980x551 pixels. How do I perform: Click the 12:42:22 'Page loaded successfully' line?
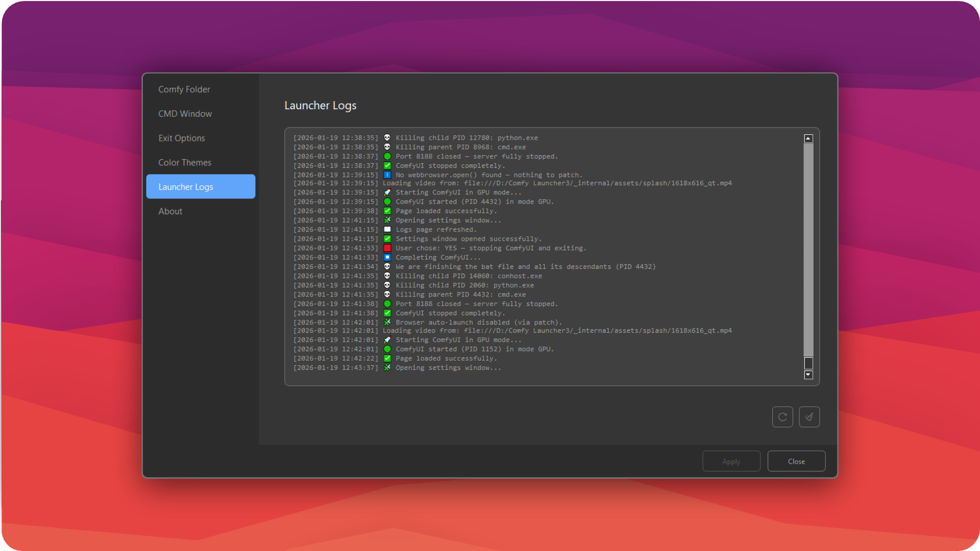coord(395,358)
